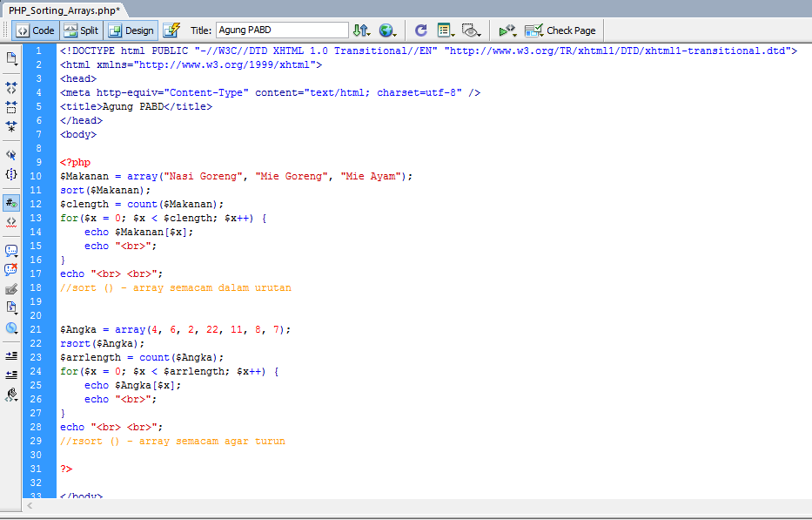812x520 pixels.
Task: Click the Check Page button
Action: point(560,30)
